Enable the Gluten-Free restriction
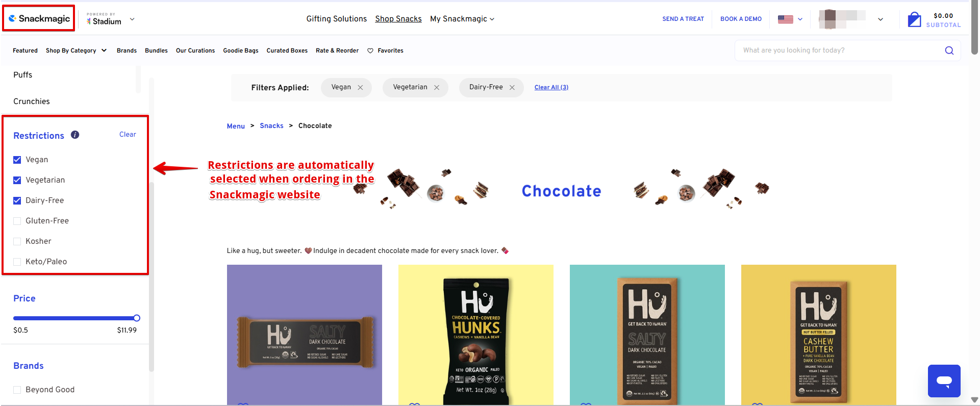 coord(17,221)
